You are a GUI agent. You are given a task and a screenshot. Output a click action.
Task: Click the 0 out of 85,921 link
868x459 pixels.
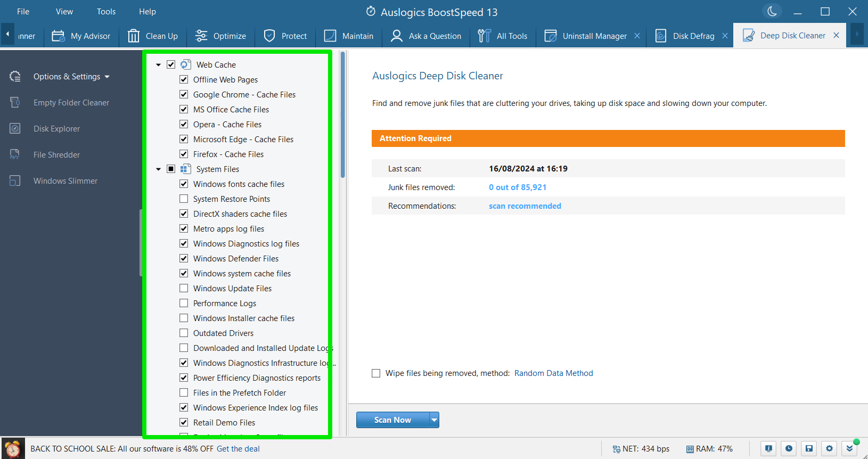tap(518, 187)
